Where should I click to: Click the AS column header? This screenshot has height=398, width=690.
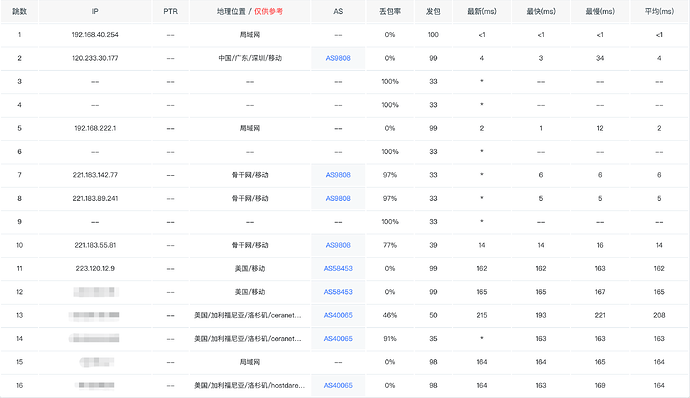coord(338,11)
